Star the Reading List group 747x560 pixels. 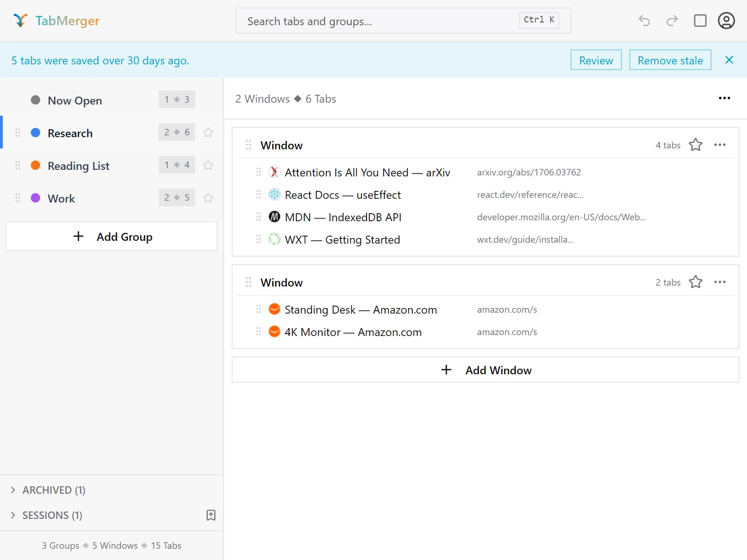click(208, 165)
